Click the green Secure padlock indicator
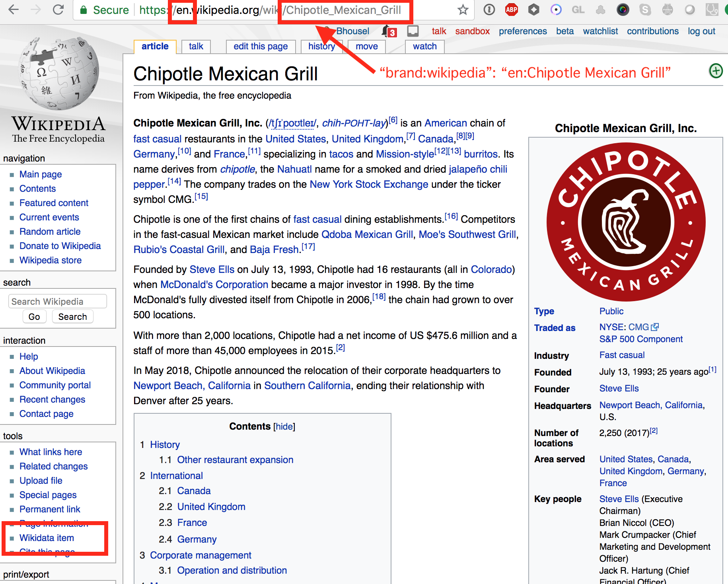Image resolution: width=728 pixels, height=584 pixels. coord(84,10)
